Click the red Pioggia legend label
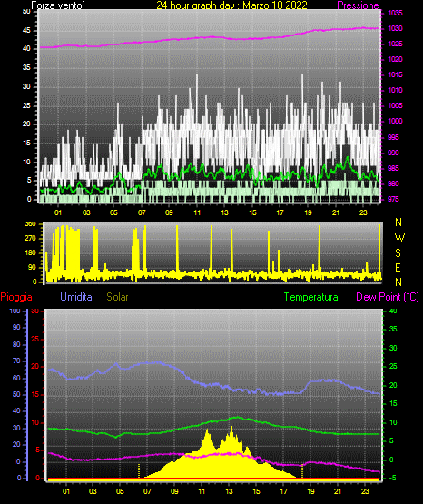The height and width of the screenshot is (504, 423). [16, 297]
